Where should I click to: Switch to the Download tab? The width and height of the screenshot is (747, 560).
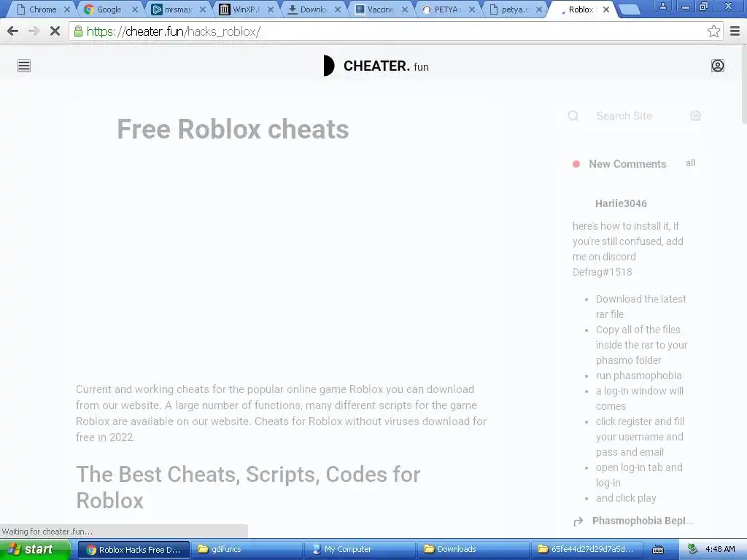[x=311, y=9]
